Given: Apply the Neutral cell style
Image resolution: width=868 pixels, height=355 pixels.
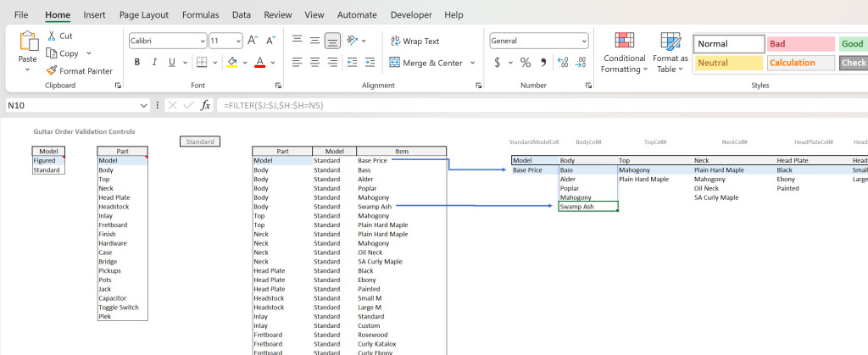Looking at the screenshot, I should pos(729,63).
